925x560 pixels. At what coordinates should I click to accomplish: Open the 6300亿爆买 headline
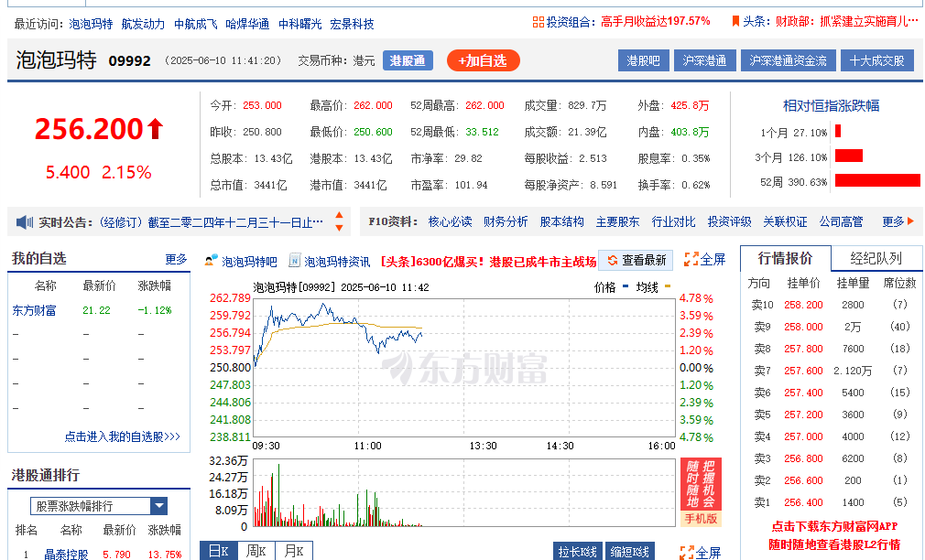(488, 262)
